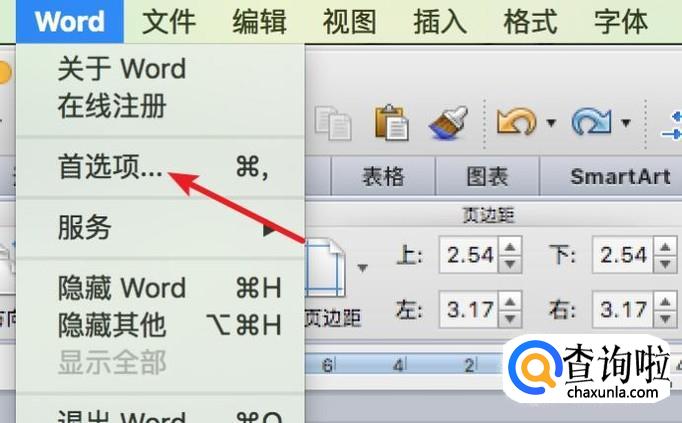Open the Redo dropdown arrow

626,124
